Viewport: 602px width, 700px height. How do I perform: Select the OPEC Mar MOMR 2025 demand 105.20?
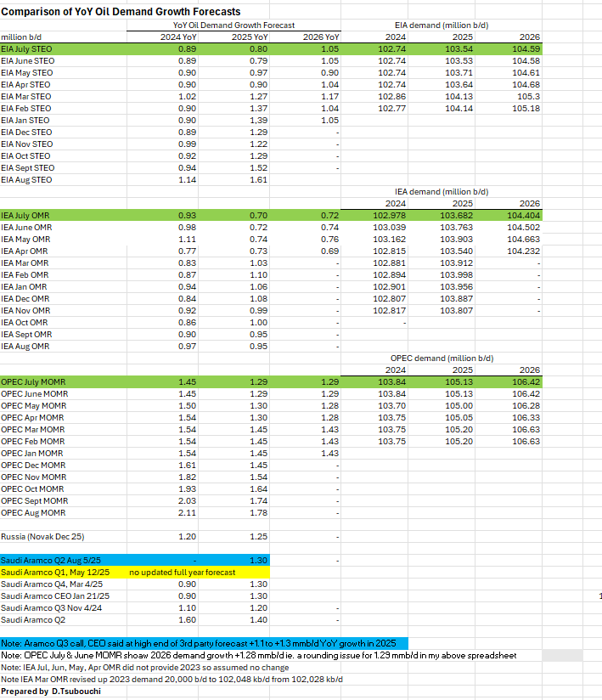[459, 430]
